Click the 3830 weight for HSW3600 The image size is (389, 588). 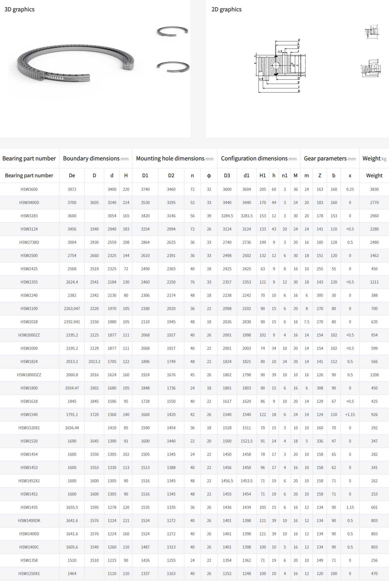(374, 189)
